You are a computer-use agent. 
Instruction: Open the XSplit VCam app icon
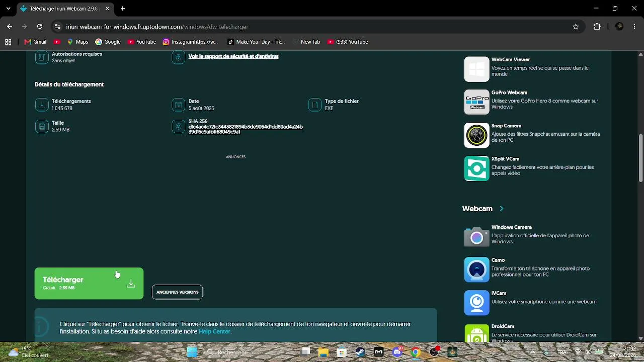pos(476,168)
